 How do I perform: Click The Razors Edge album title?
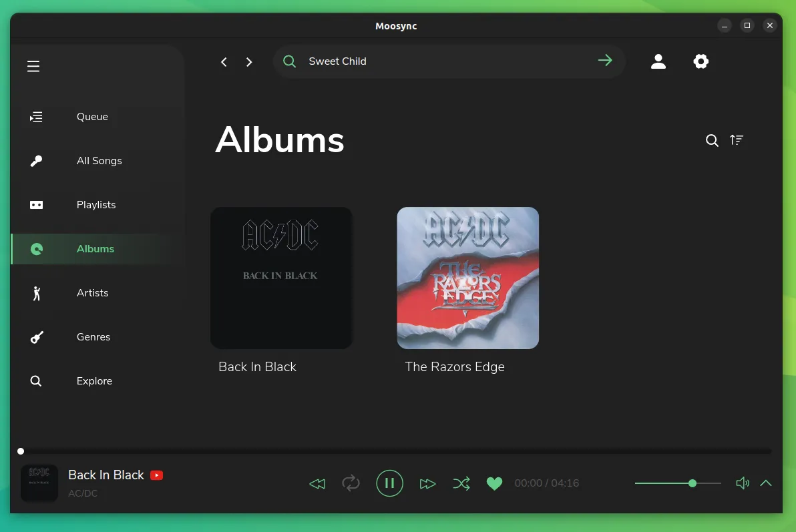tap(455, 367)
